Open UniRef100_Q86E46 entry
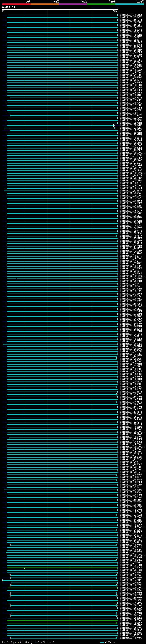The height and width of the screenshot is (644, 146). [131, 201]
